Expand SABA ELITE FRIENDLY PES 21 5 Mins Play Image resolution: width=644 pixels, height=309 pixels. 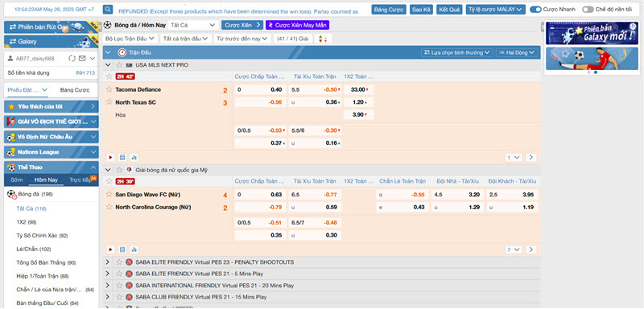(x=108, y=274)
